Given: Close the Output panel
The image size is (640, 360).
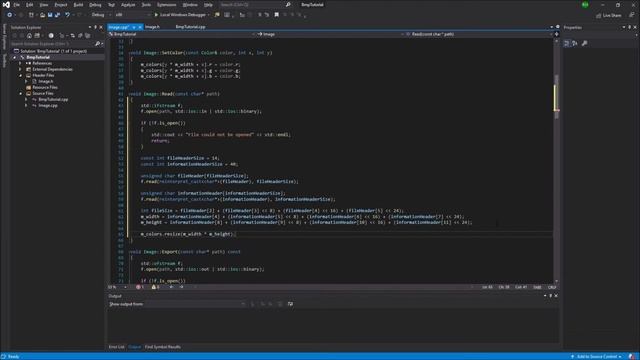Looking at the screenshot, I should (x=556, y=296).
